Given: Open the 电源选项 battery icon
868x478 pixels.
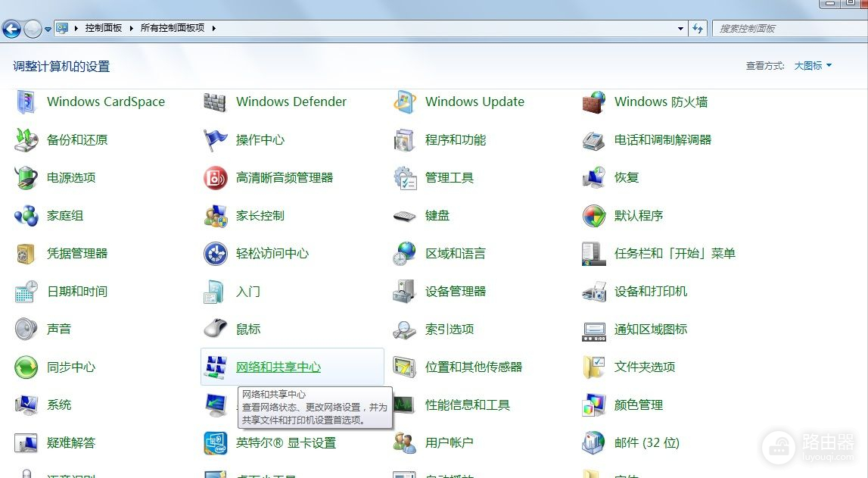Looking at the screenshot, I should coord(26,178).
